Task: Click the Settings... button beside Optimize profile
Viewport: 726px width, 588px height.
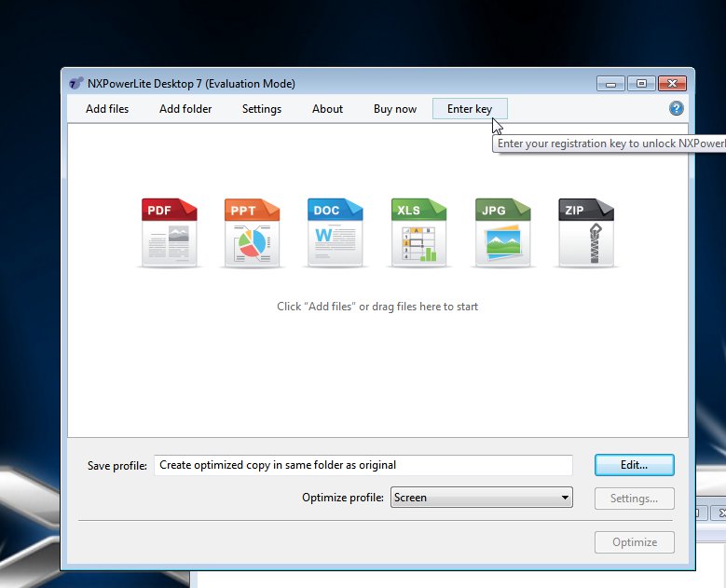Action: 635,499
